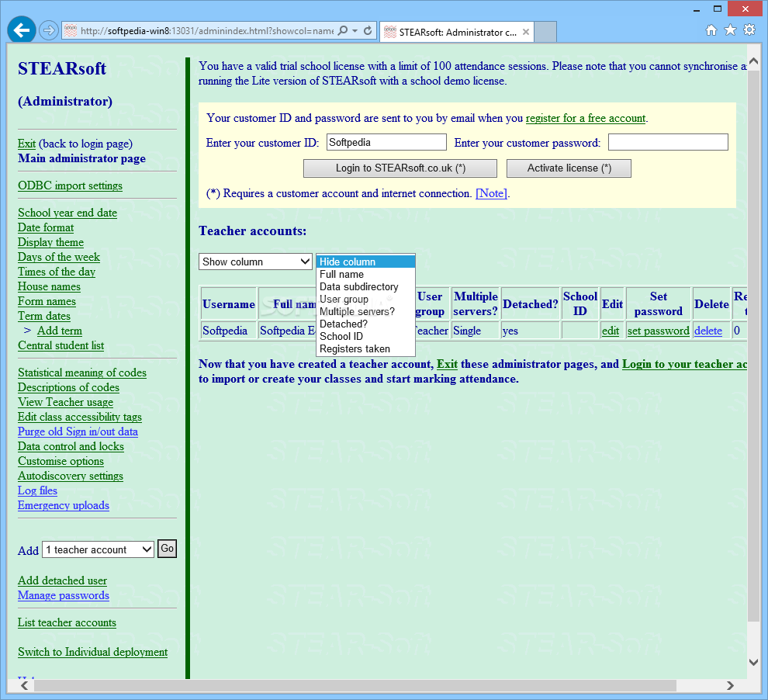Viewport: 768px width, 700px height.
Task: Open Times of the day link
Action: coord(57,272)
